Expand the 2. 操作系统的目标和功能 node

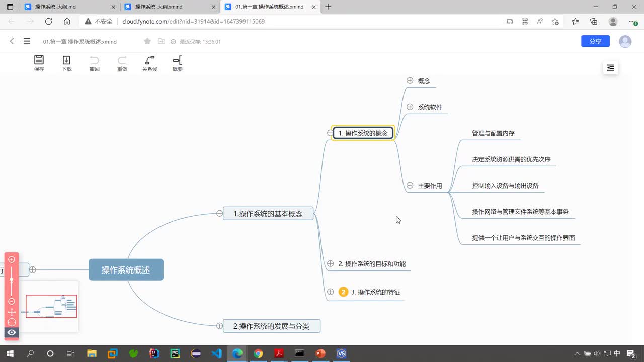330,263
